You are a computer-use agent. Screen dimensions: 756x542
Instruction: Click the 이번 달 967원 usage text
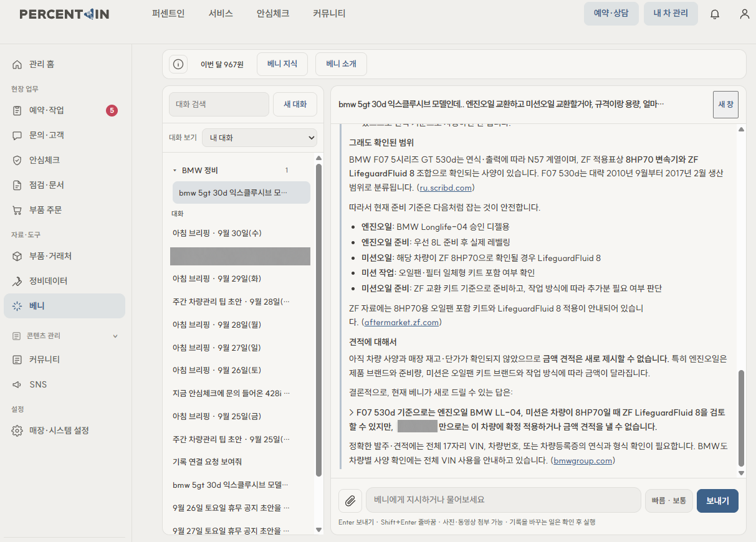pyautogui.click(x=222, y=64)
